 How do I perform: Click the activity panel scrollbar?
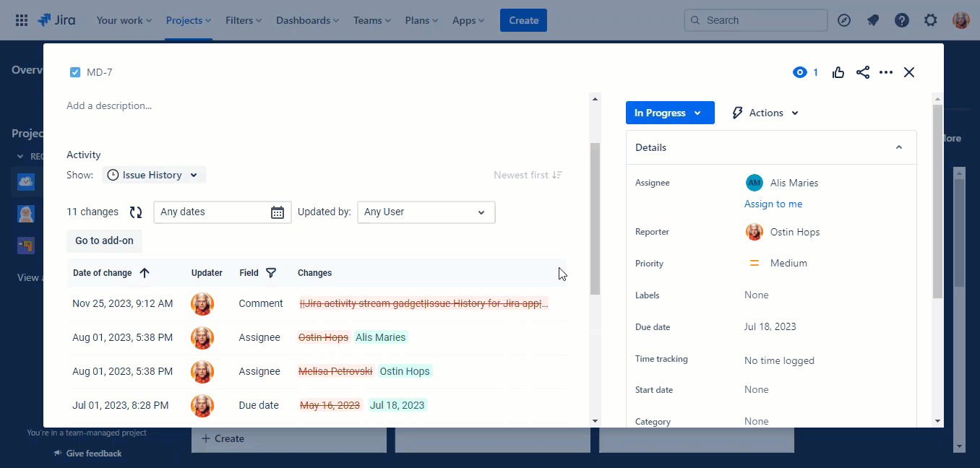(596, 219)
